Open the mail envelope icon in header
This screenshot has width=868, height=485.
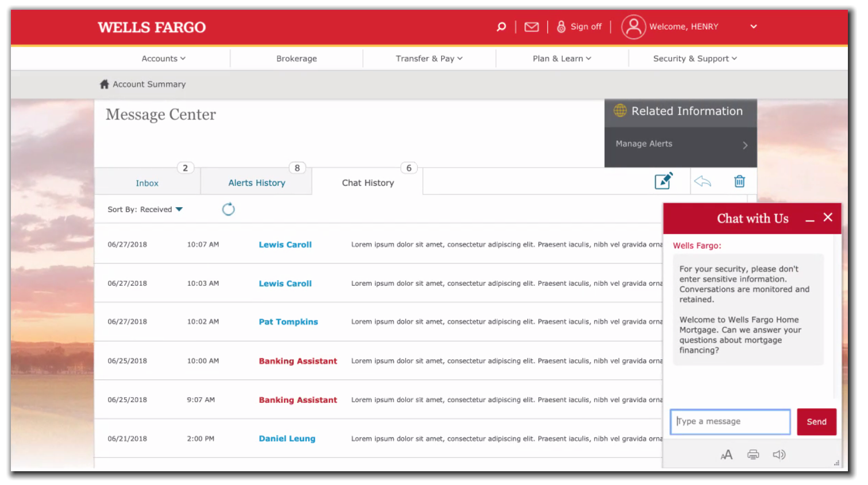(x=531, y=27)
